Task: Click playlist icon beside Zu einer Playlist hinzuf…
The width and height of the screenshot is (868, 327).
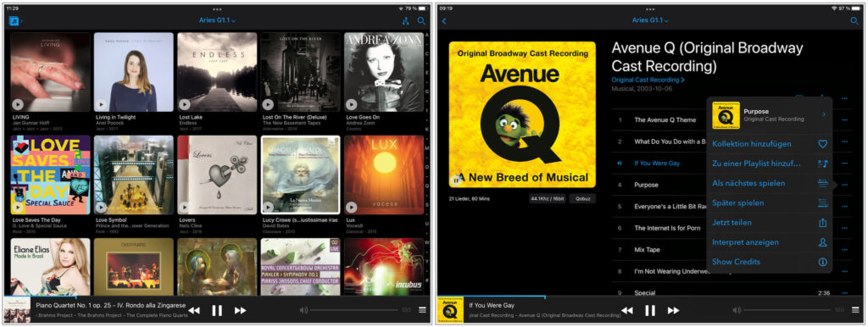Action: 822,163
